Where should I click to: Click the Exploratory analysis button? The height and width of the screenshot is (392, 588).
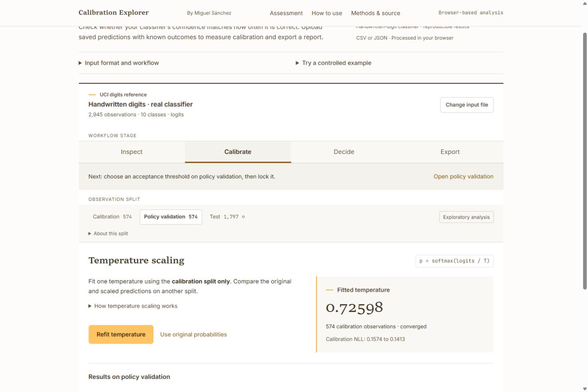[466, 217]
